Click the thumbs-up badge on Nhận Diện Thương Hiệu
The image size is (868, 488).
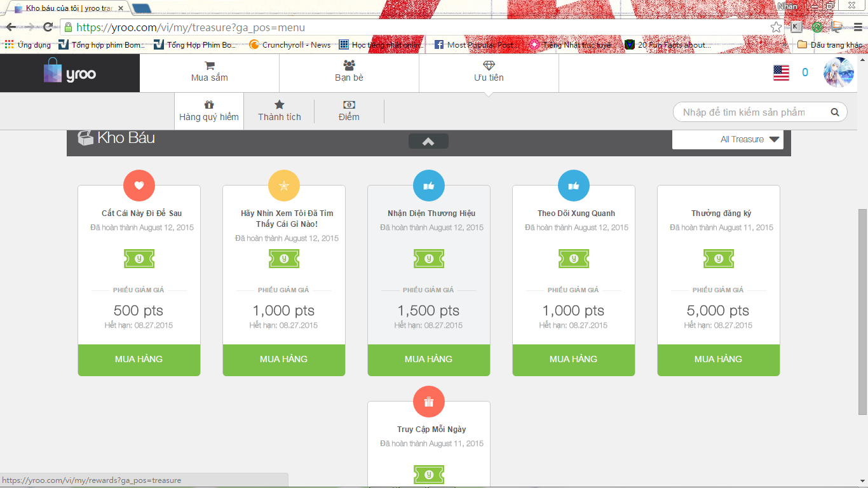(x=429, y=186)
